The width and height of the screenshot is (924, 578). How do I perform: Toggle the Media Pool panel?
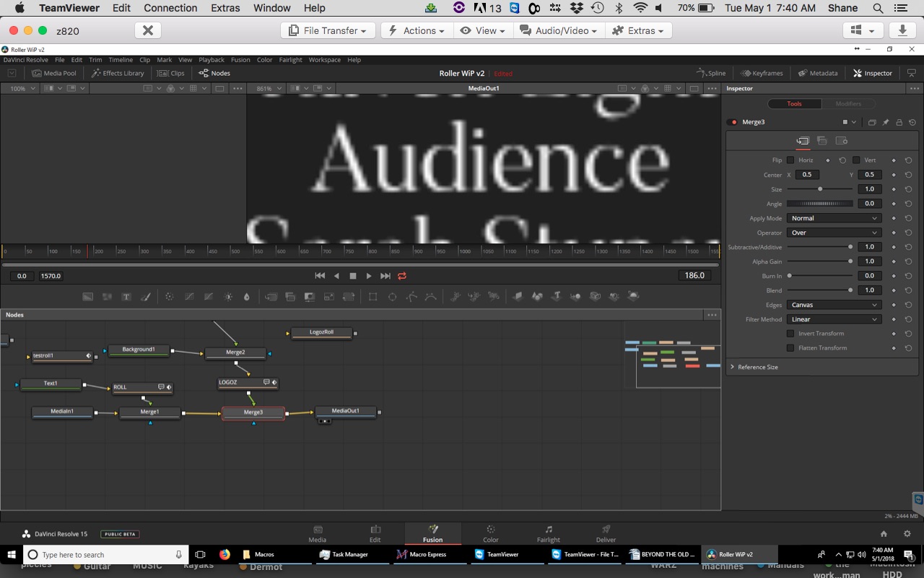(54, 73)
